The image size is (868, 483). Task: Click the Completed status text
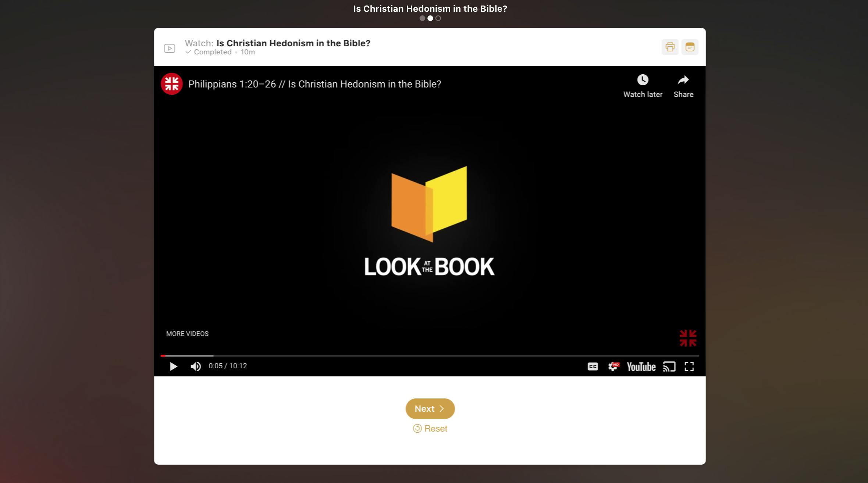[x=213, y=52]
